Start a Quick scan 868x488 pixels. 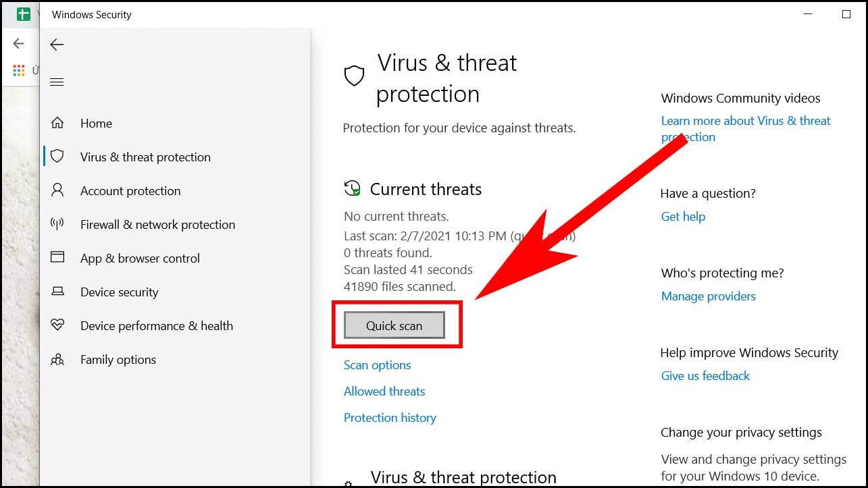[393, 325]
